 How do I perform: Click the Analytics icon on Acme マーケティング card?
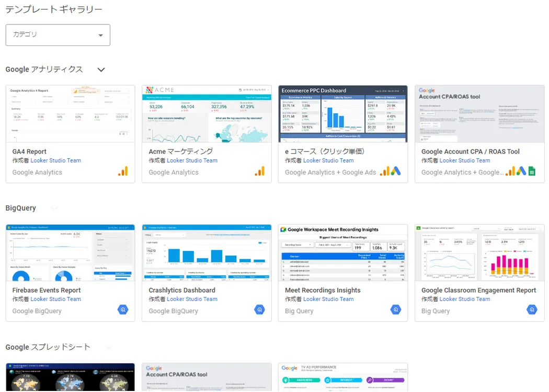tap(259, 171)
